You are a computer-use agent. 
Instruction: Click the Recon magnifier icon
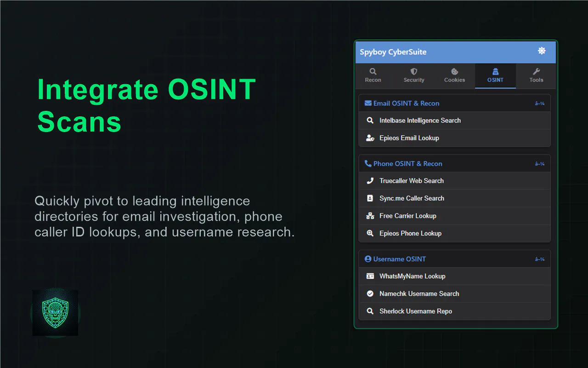(x=373, y=71)
